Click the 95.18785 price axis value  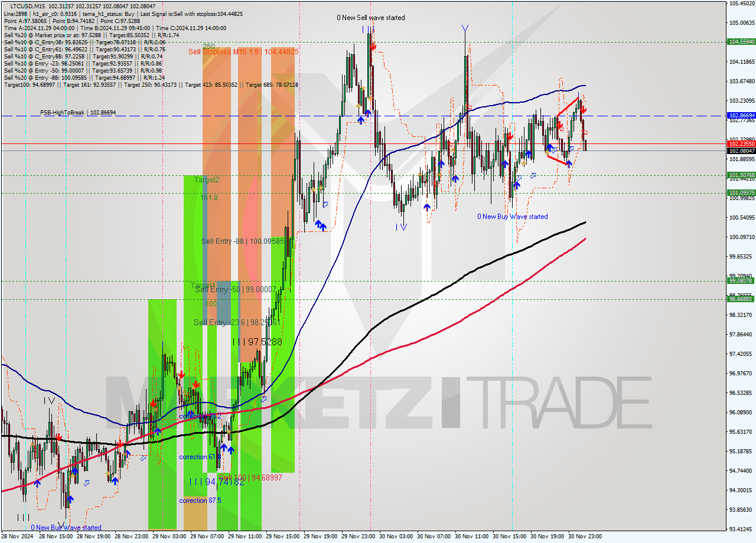tap(742, 451)
